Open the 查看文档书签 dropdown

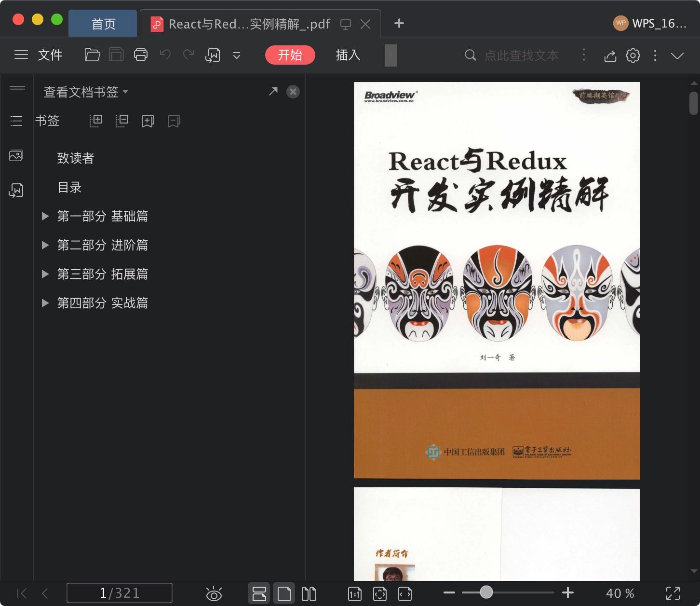coord(86,92)
